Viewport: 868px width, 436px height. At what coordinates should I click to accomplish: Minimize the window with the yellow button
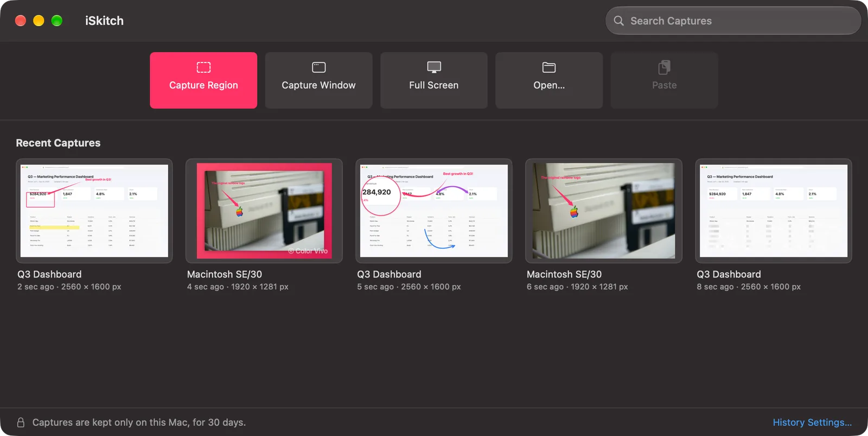[x=39, y=21]
